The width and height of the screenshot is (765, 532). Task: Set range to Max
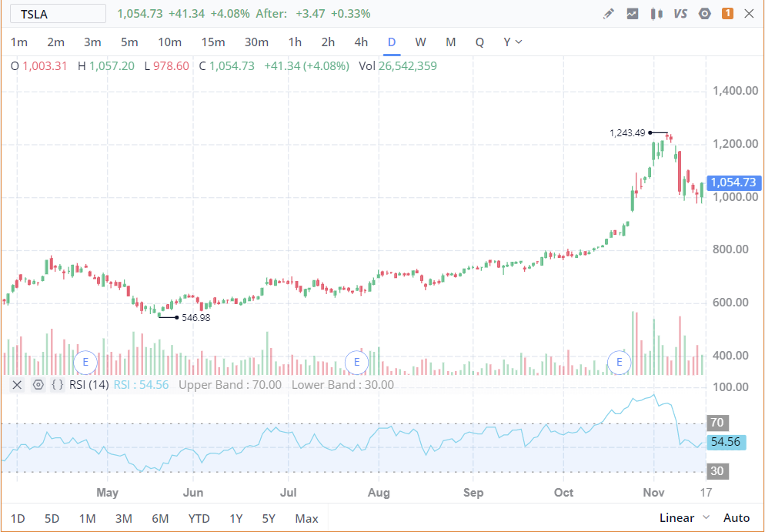tap(307, 518)
